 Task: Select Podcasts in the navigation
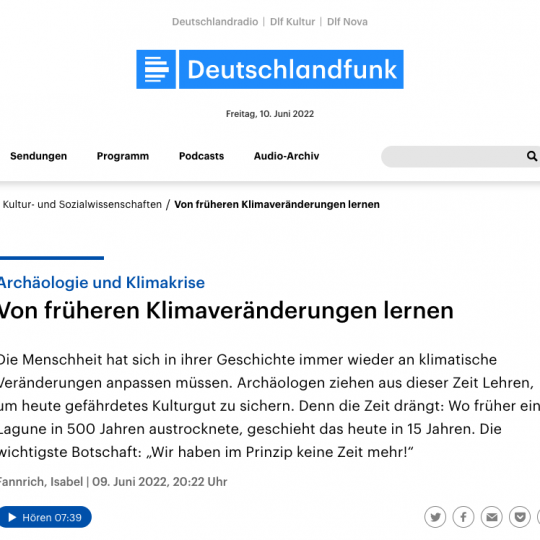click(201, 156)
